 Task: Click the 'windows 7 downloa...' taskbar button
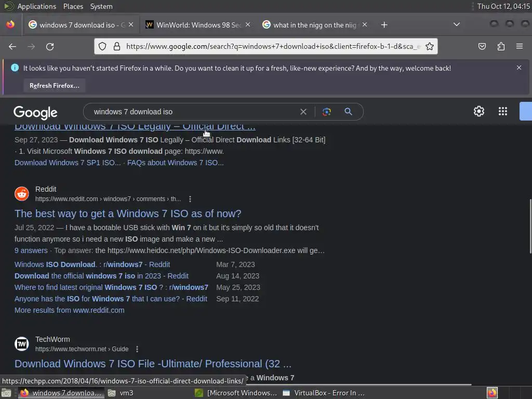pyautogui.click(x=61, y=393)
